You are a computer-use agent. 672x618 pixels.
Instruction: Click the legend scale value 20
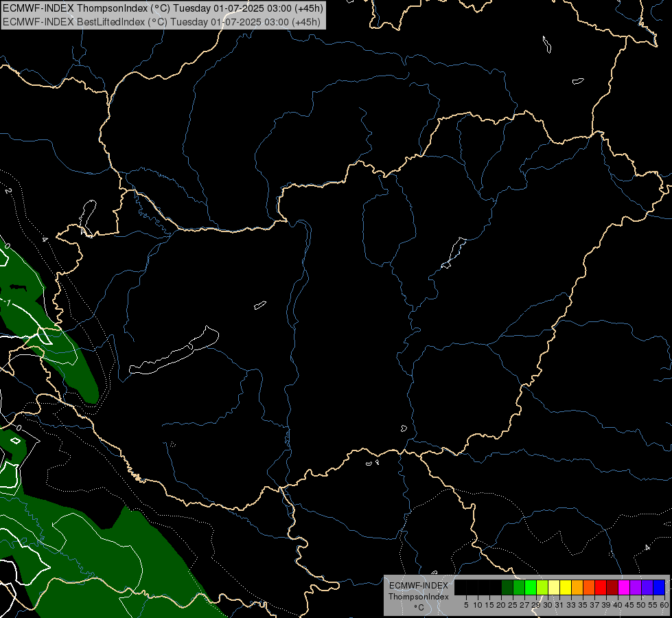(502, 605)
